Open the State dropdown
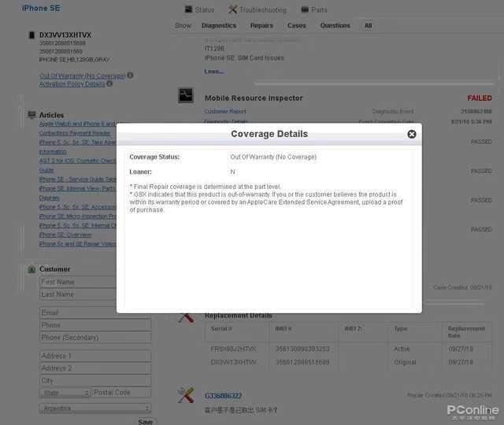This screenshot has height=425, width=504. tap(65, 393)
